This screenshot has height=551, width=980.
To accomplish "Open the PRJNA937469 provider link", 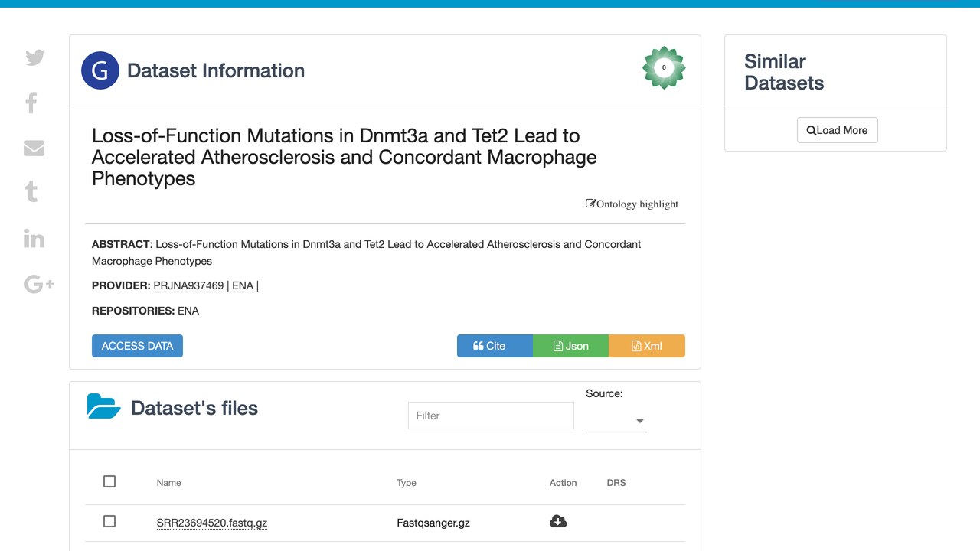I will tap(188, 285).
